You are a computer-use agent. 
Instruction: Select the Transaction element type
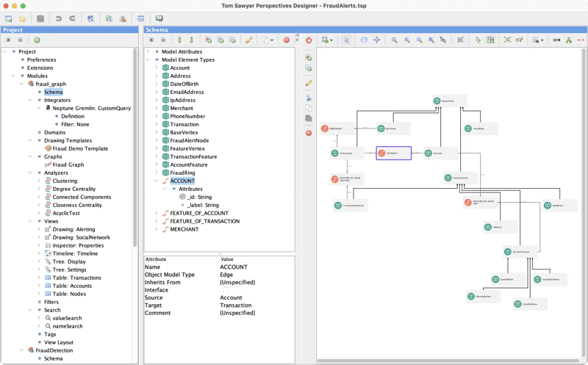tap(184, 124)
